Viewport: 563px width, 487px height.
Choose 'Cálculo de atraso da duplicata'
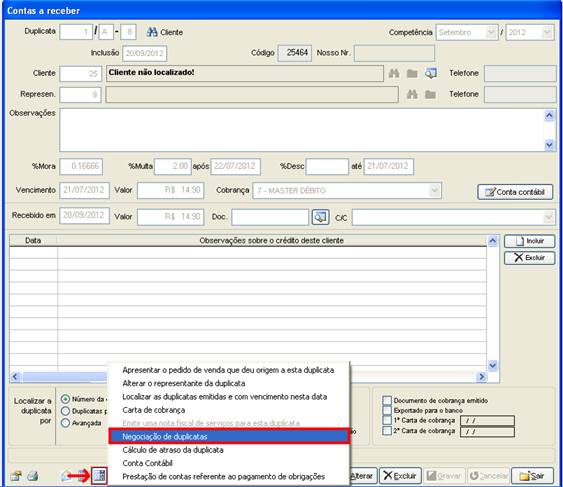click(x=229, y=450)
